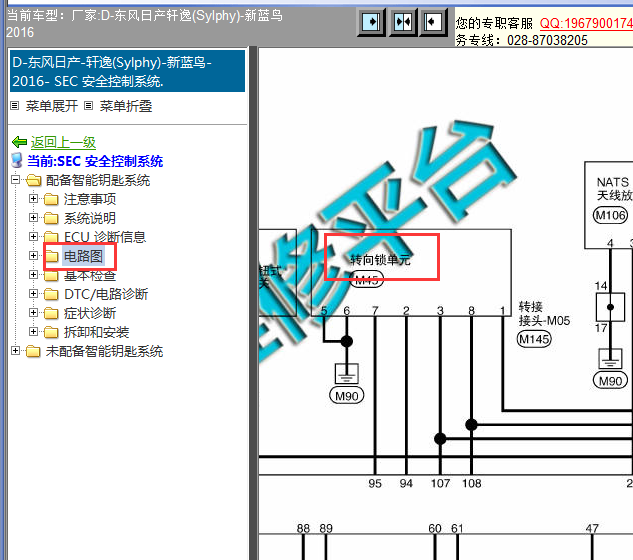Click the computer icon beside 当前:SEC

(x=17, y=161)
